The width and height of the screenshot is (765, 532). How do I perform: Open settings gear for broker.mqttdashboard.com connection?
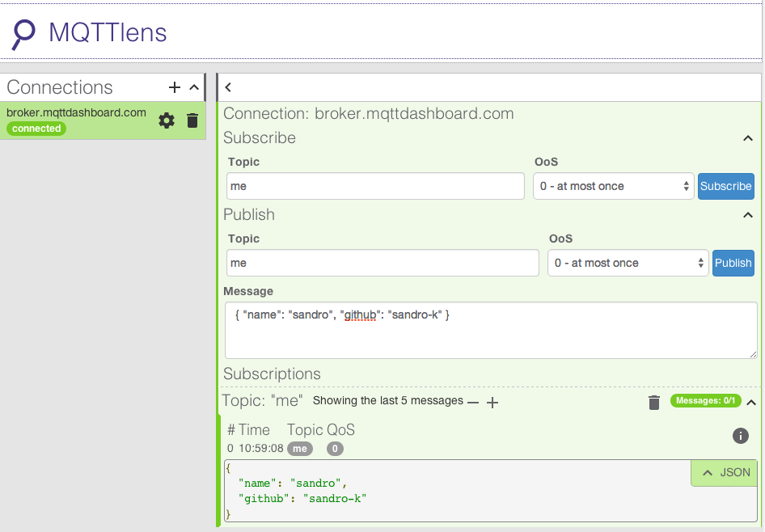167,120
